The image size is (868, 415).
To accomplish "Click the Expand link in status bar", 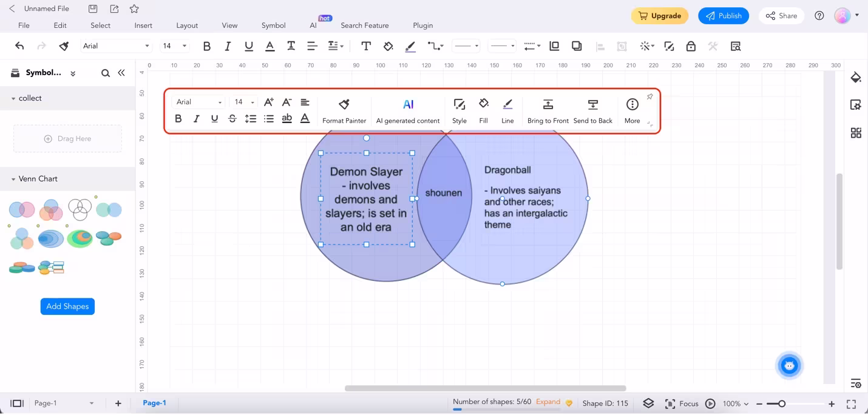I will click(548, 402).
